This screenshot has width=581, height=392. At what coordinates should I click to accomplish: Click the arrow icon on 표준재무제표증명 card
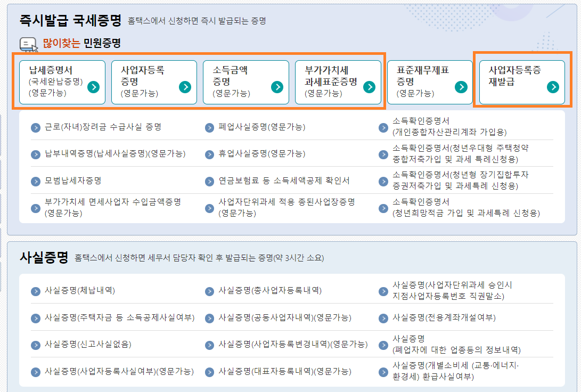tap(461, 86)
